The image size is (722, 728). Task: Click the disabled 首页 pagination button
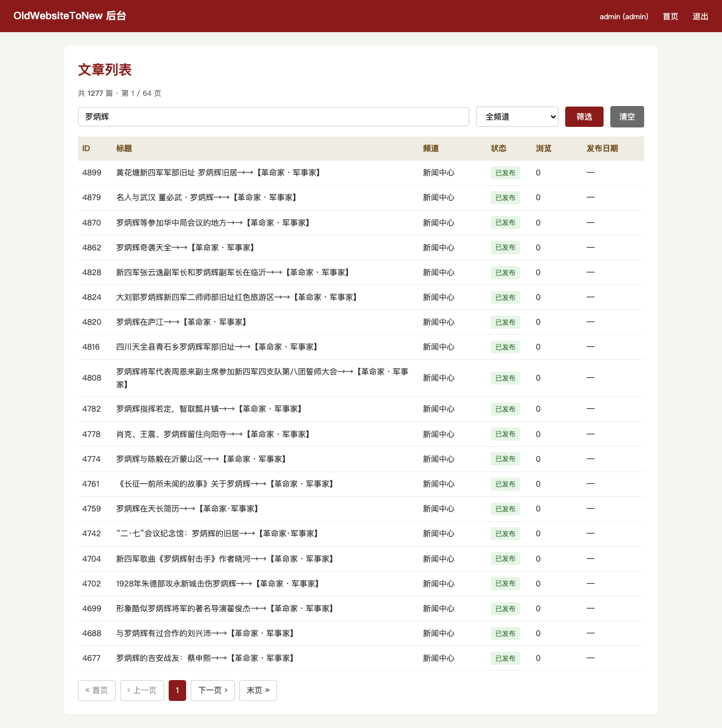[96, 690]
